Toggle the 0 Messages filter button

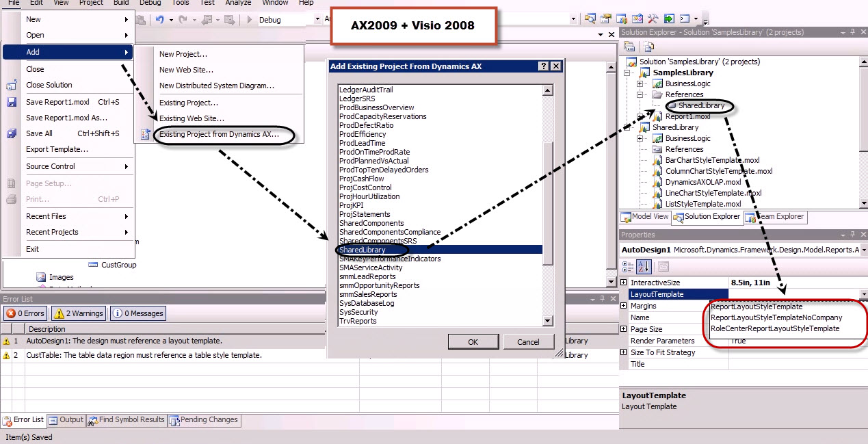(138, 313)
